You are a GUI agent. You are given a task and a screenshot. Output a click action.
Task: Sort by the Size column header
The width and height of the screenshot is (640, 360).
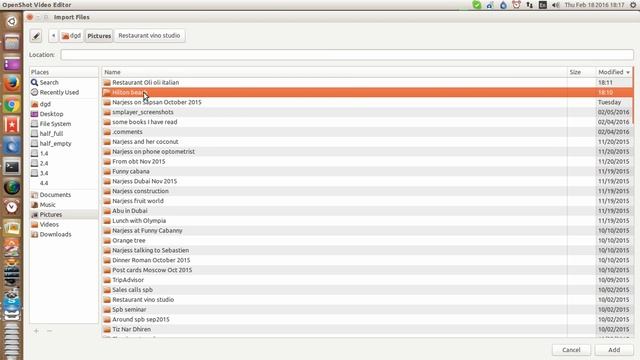(581, 72)
